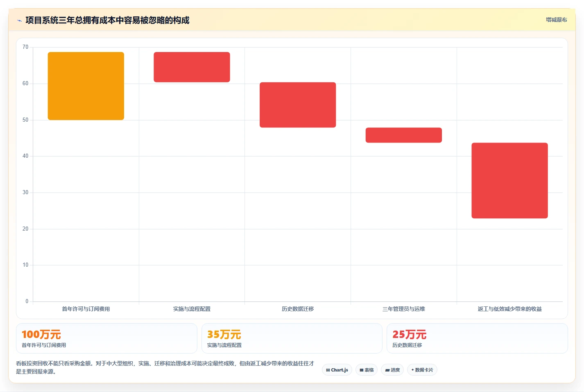Click the 表格 tag
The height and width of the screenshot is (392, 584).
[x=367, y=370]
